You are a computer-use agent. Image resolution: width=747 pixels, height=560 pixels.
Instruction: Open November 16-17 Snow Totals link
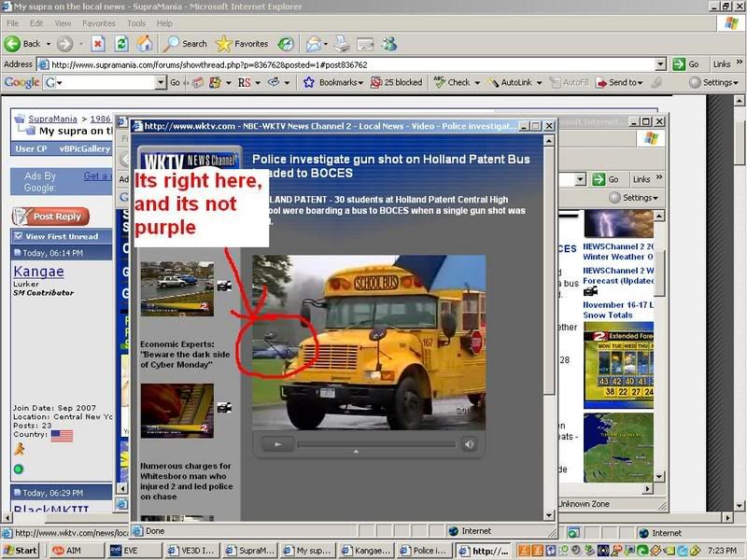pyautogui.click(x=618, y=310)
